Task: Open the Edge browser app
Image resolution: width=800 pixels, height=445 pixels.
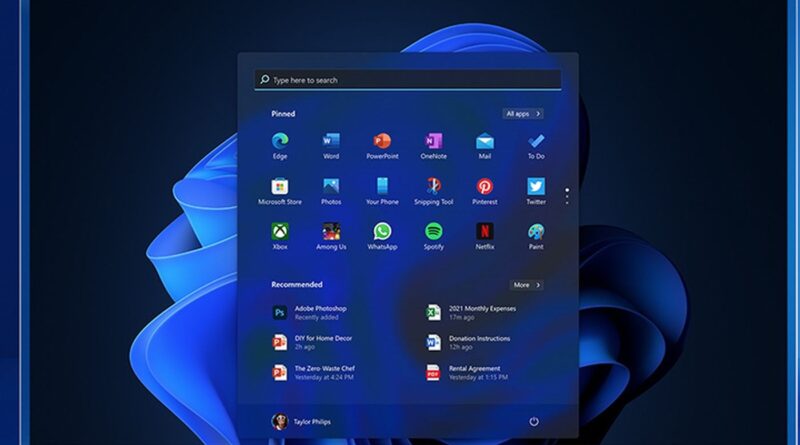Action: 280,142
